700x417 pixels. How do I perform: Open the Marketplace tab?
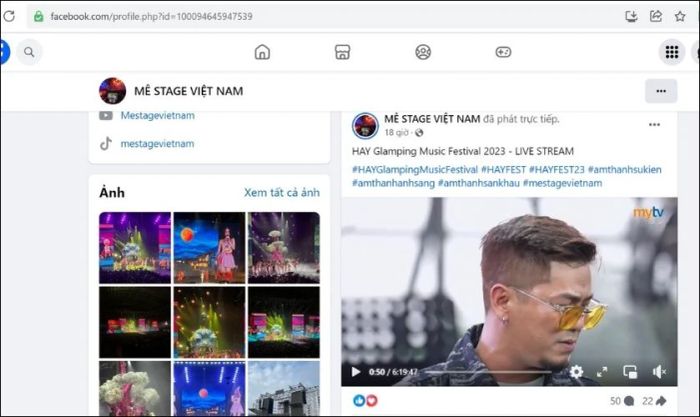pyautogui.click(x=342, y=52)
